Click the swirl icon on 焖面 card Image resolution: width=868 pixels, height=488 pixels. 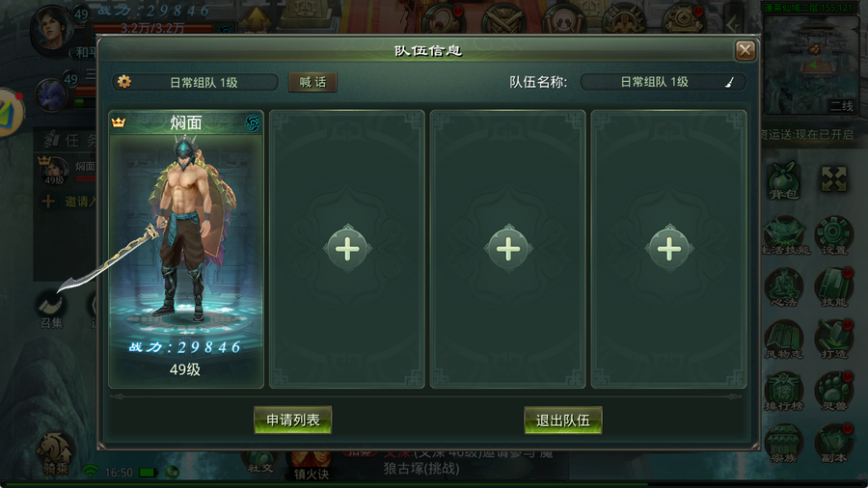pos(252,122)
